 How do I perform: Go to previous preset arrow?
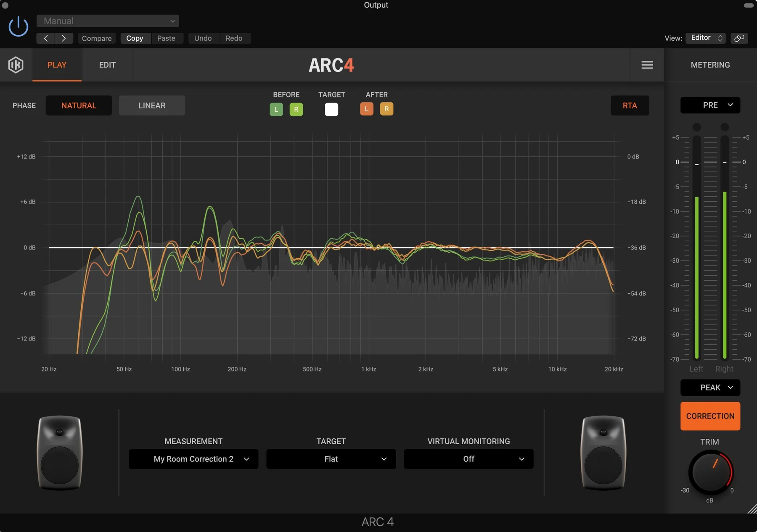[46, 38]
